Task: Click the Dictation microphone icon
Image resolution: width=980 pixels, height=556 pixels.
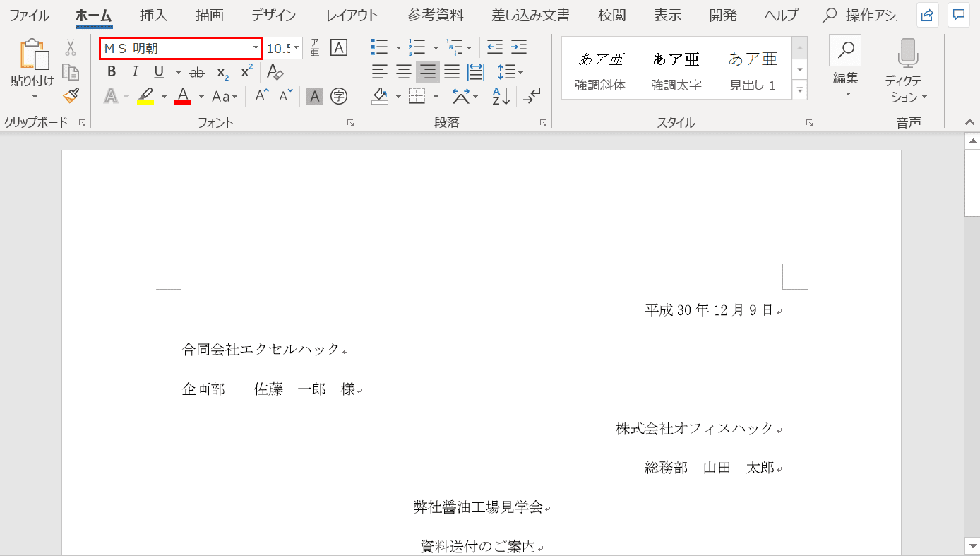Action: tap(908, 54)
